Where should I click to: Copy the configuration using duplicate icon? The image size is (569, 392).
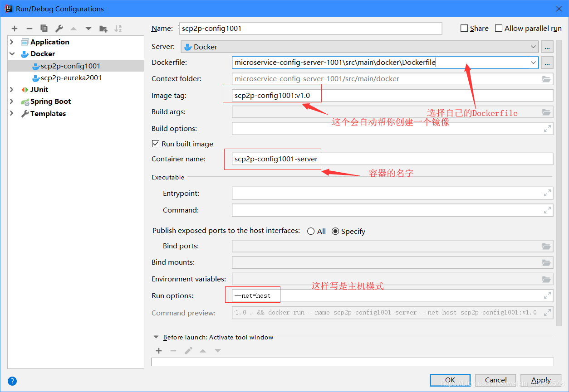[x=44, y=29]
